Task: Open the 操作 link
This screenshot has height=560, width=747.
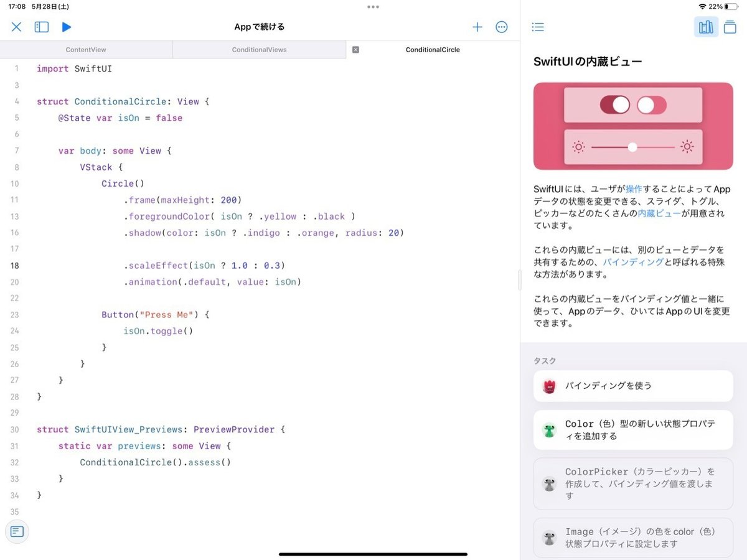Action: coord(634,189)
